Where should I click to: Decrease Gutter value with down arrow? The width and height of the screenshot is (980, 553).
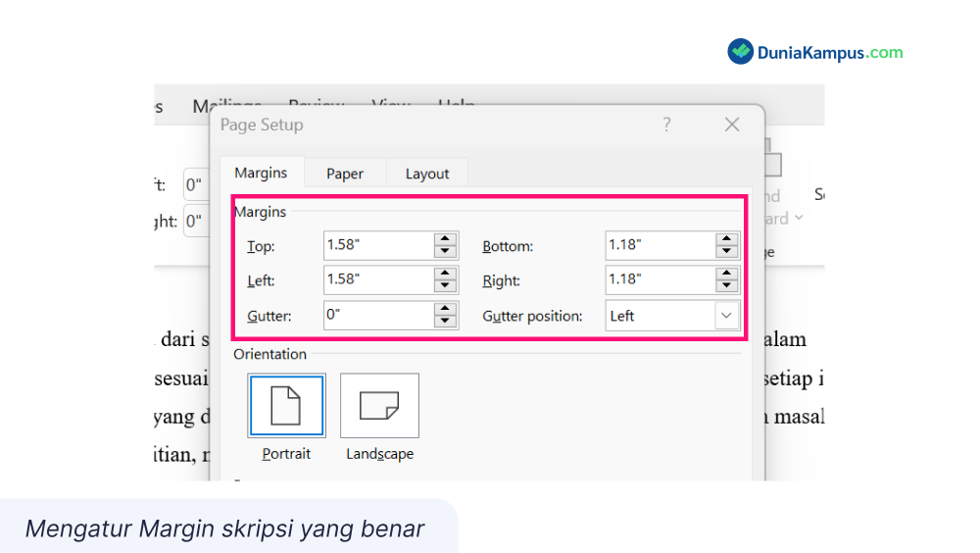point(445,321)
